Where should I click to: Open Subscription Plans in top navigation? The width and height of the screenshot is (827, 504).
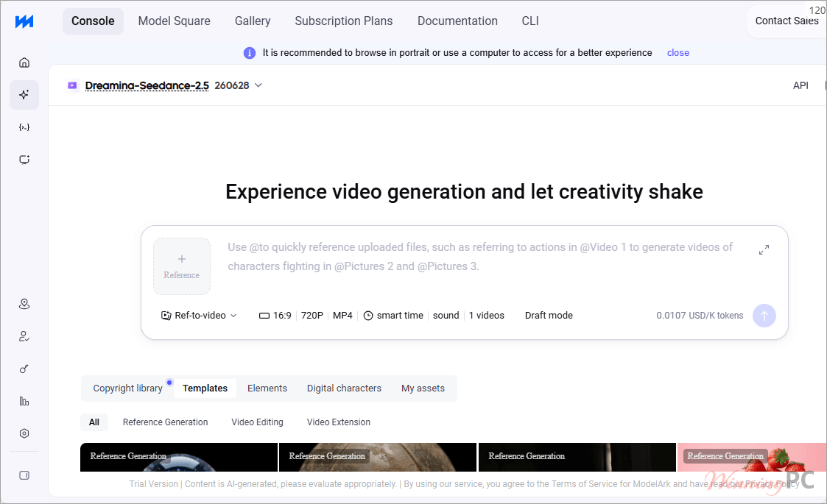(344, 21)
